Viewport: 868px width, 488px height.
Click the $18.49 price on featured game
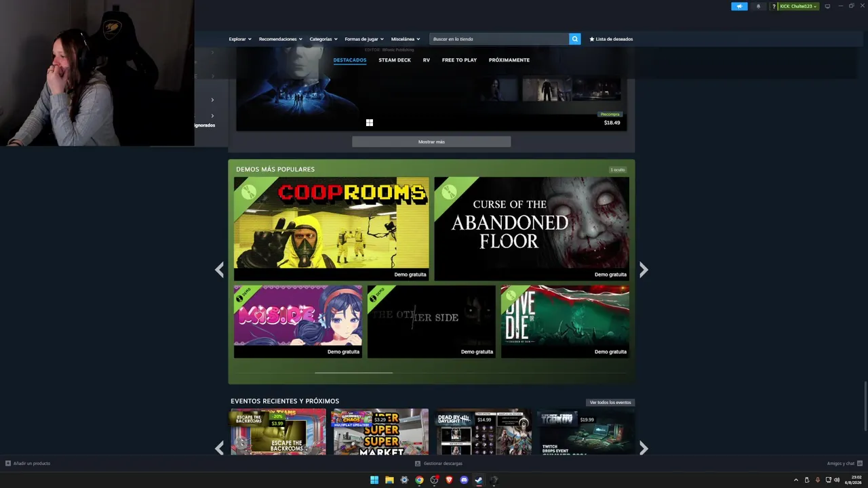(612, 123)
